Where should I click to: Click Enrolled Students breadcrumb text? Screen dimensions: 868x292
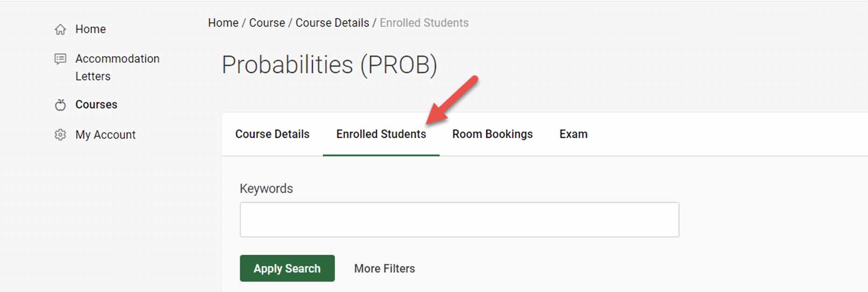coord(424,23)
